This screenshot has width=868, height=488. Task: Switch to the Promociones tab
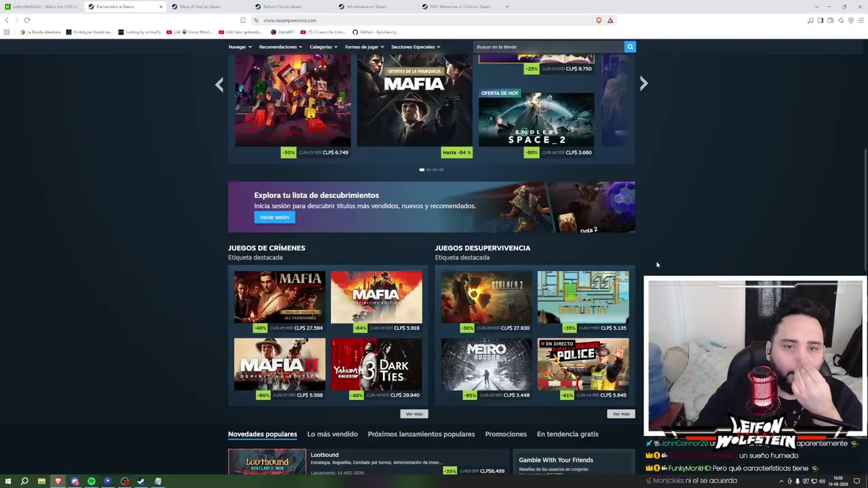506,434
